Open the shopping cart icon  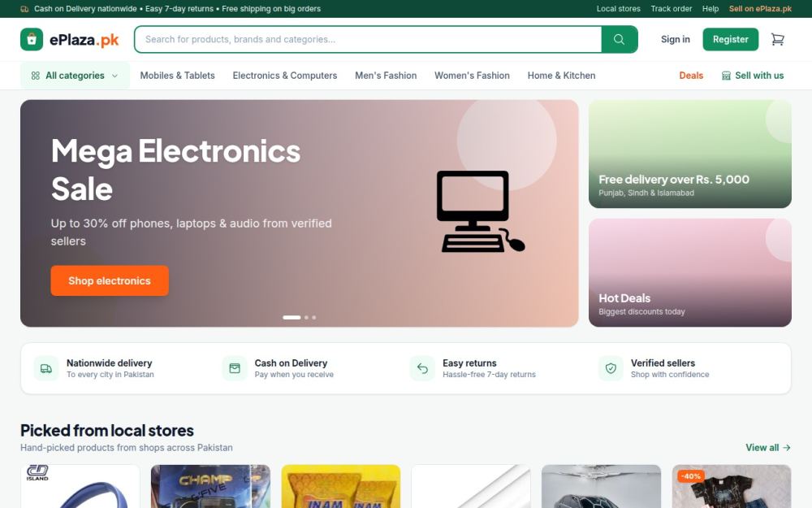[x=777, y=39]
